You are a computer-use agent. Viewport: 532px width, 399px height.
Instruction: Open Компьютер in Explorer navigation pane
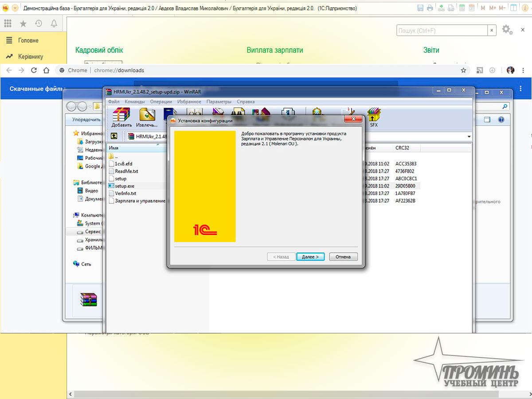pyautogui.click(x=88, y=215)
